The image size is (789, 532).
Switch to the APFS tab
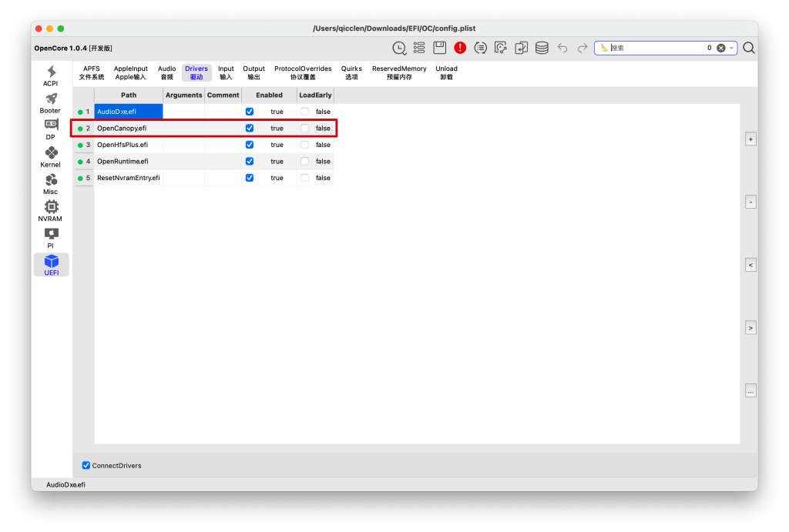92,73
